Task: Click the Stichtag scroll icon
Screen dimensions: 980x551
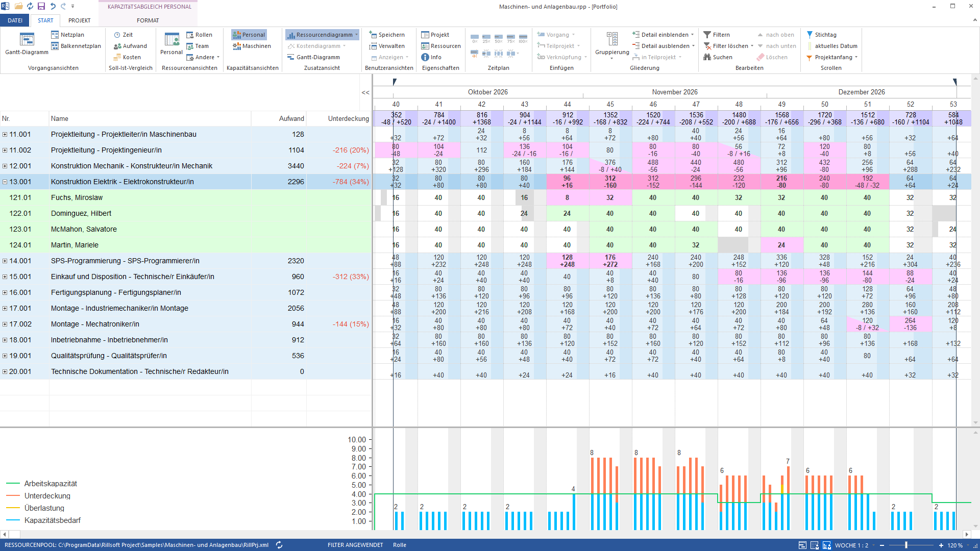Action: (810, 35)
